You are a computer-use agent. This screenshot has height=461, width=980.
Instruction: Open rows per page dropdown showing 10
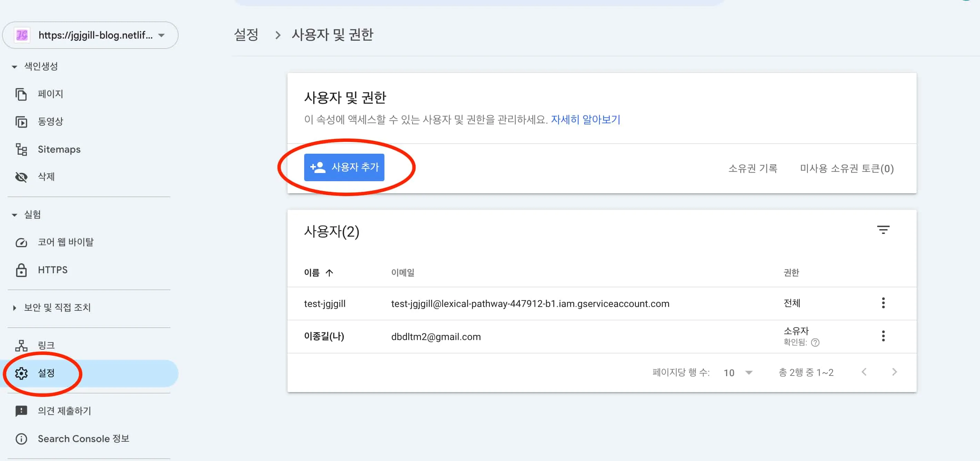coord(737,372)
